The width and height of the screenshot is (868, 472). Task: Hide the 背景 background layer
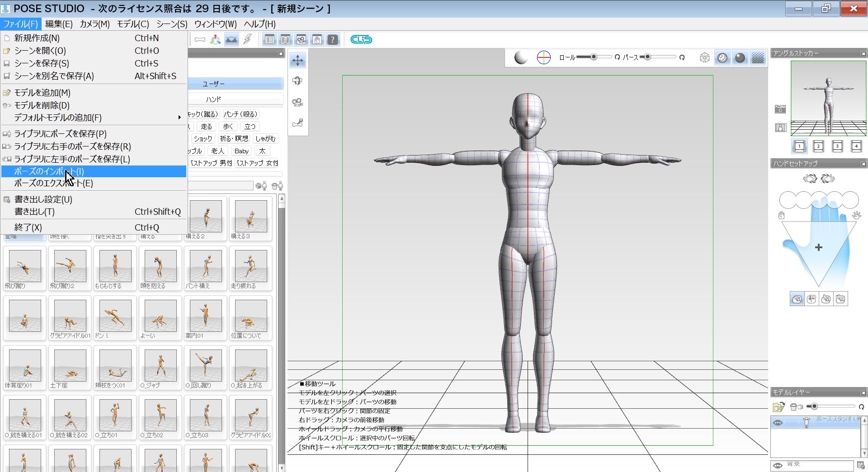click(778, 465)
